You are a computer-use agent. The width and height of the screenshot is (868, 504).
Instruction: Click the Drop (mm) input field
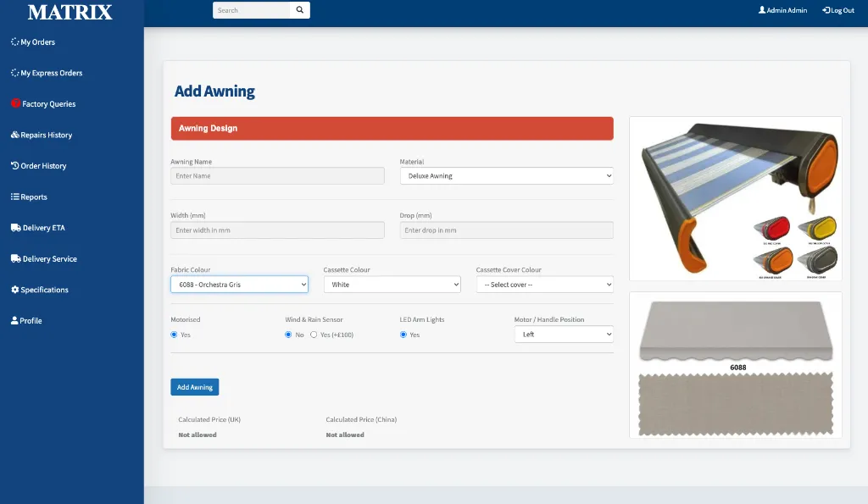pos(507,230)
